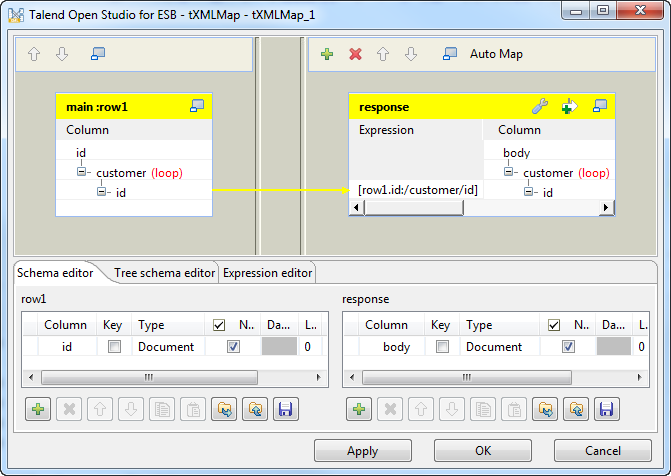Screen dimensions: 671x476
Task: Click id cell in row1 schema
Action: (x=67, y=346)
